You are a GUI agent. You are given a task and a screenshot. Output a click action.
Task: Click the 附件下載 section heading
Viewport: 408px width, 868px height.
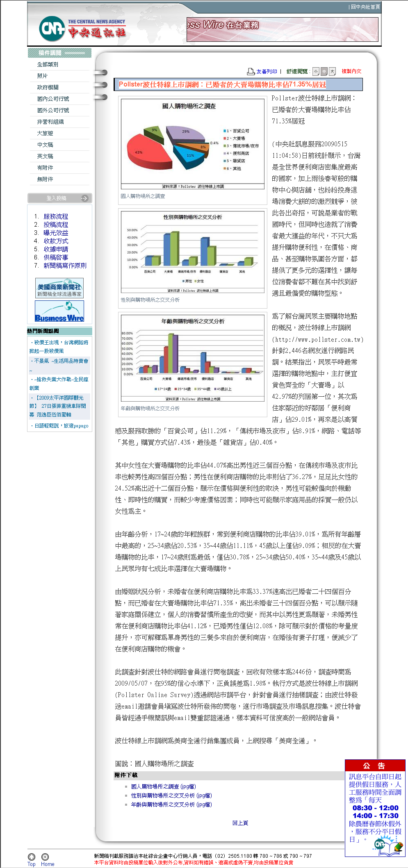point(126,775)
